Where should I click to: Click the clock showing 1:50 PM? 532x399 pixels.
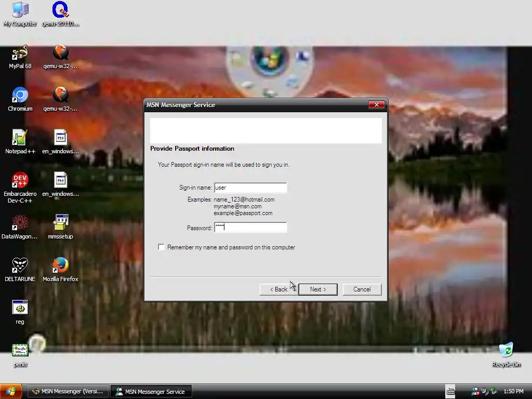[x=513, y=392]
